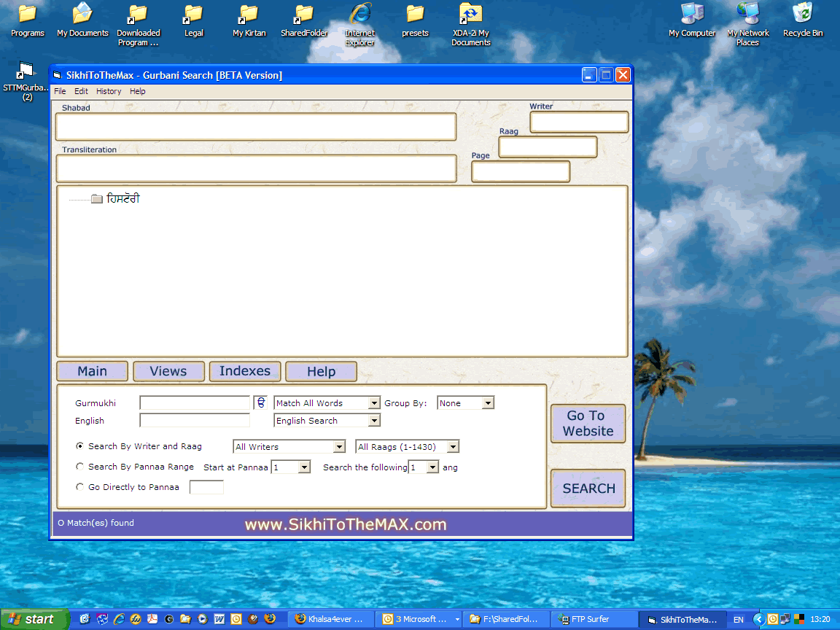Screen dimensions: 840x630
Task: Open My Documents desktop icon
Action: click(x=82, y=20)
